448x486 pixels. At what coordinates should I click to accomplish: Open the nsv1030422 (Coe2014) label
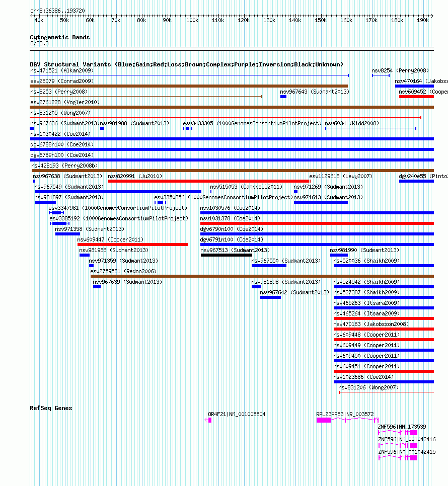click(x=60, y=134)
